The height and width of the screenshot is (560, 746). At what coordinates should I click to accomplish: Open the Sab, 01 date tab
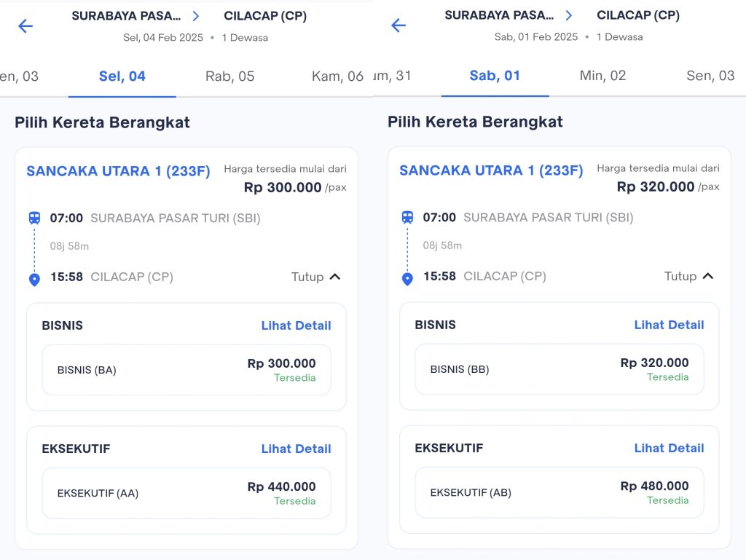click(x=495, y=76)
